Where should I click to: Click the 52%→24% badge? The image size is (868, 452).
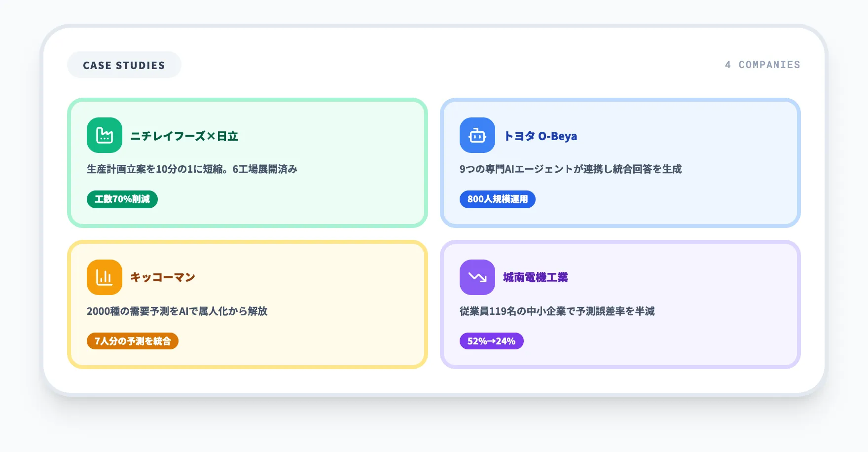coord(492,340)
